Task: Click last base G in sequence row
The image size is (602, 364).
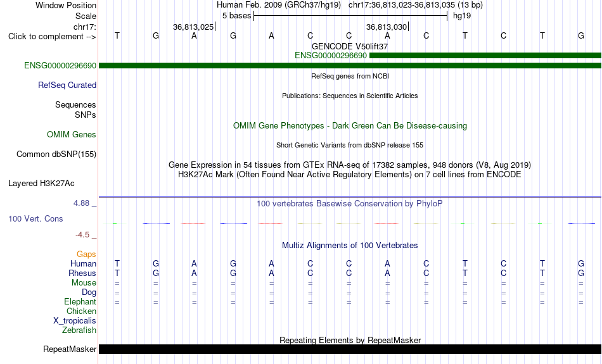Action: point(581,35)
